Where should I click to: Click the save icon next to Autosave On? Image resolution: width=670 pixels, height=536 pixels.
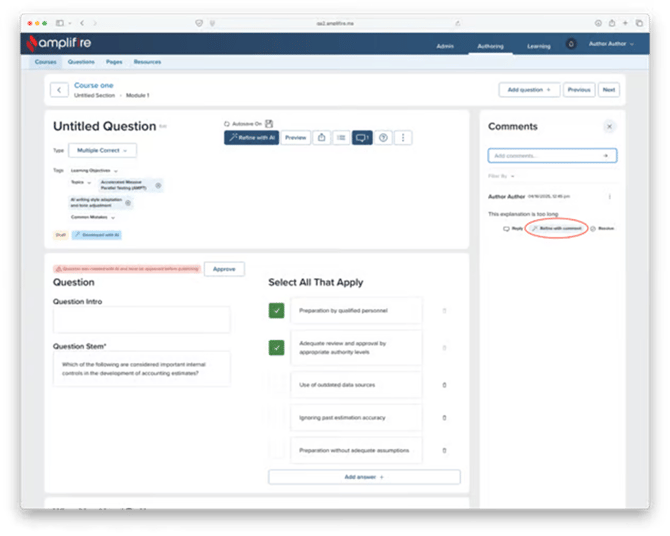(269, 124)
